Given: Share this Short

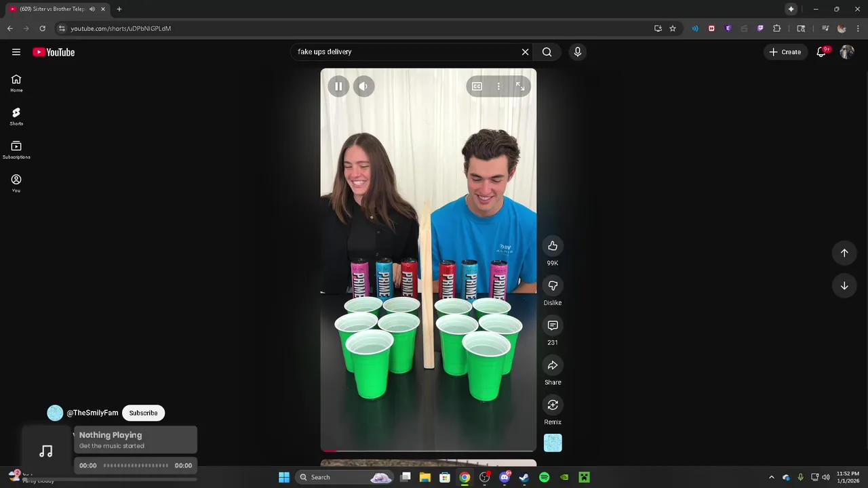Looking at the screenshot, I should (x=553, y=365).
